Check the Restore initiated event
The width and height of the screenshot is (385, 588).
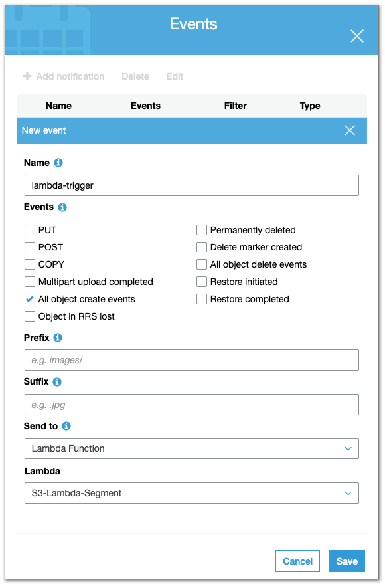point(202,282)
